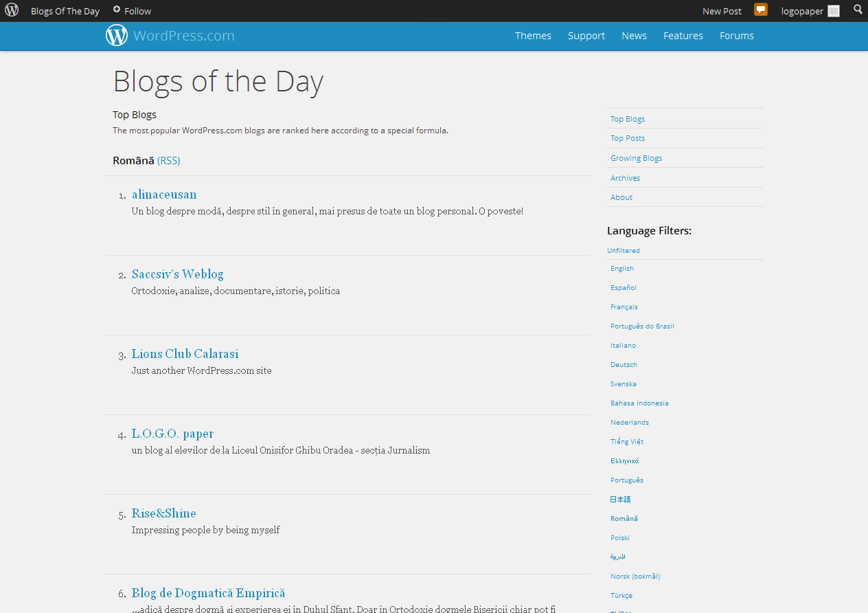
Task: Open the search magnifier icon
Action: click(x=858, y=10)
